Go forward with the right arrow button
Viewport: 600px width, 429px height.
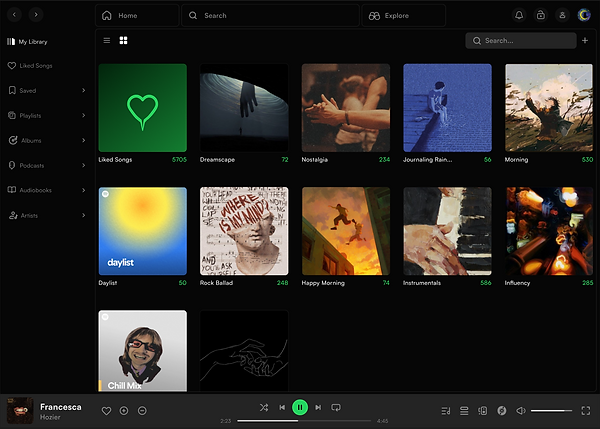pyautogui.click(x=36, y=15)
